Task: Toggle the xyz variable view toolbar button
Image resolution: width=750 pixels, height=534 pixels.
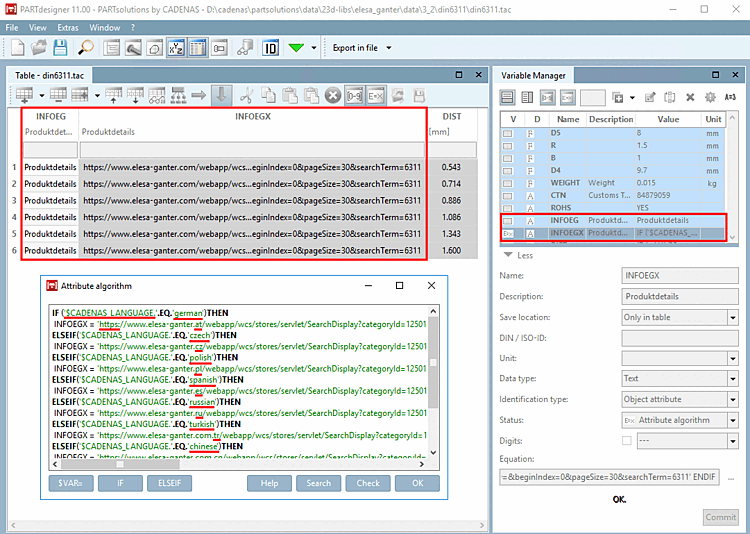Action: point(176,48)
